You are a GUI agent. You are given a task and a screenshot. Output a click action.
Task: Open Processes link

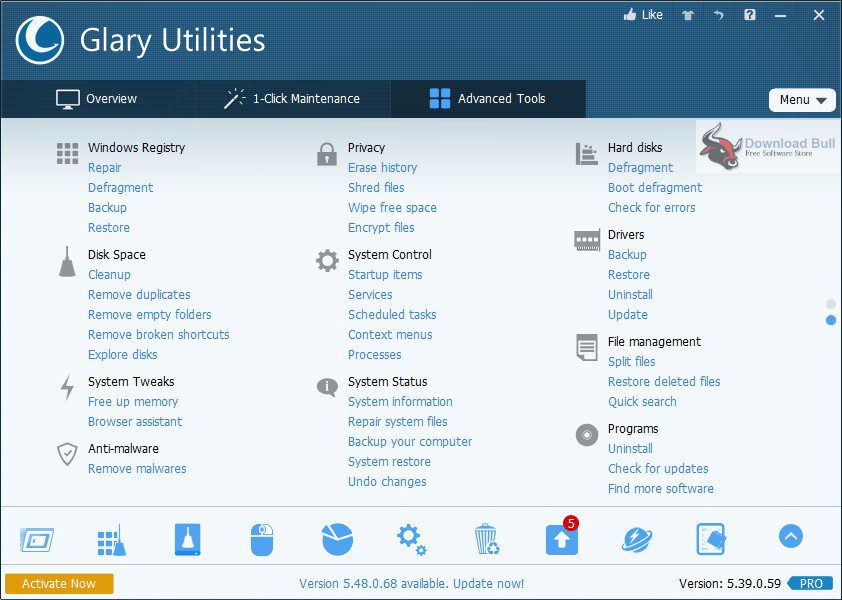pyautogui.click(x=374, y=355)
